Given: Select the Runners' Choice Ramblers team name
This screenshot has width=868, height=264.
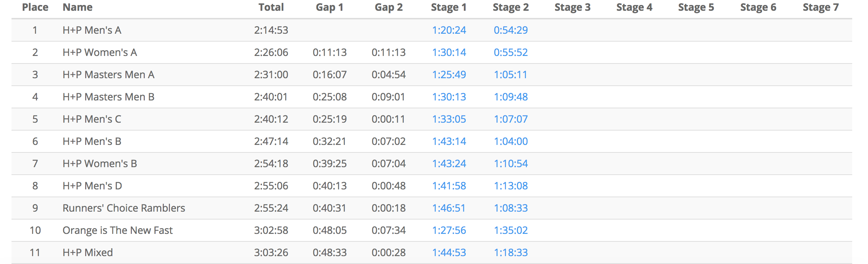Looking at the screenshot, I should tap(124, 208).
